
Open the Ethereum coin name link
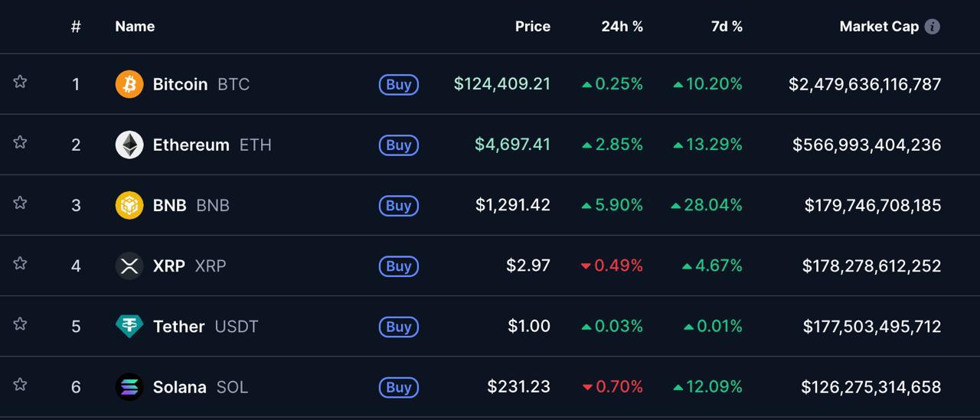pyautogui.click(x=191, y=145)
